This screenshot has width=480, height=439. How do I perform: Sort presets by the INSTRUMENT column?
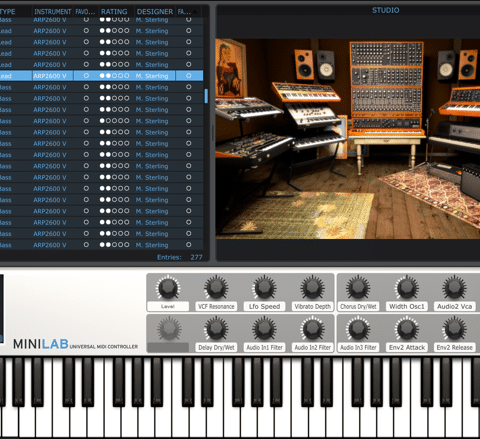[53, 12]
